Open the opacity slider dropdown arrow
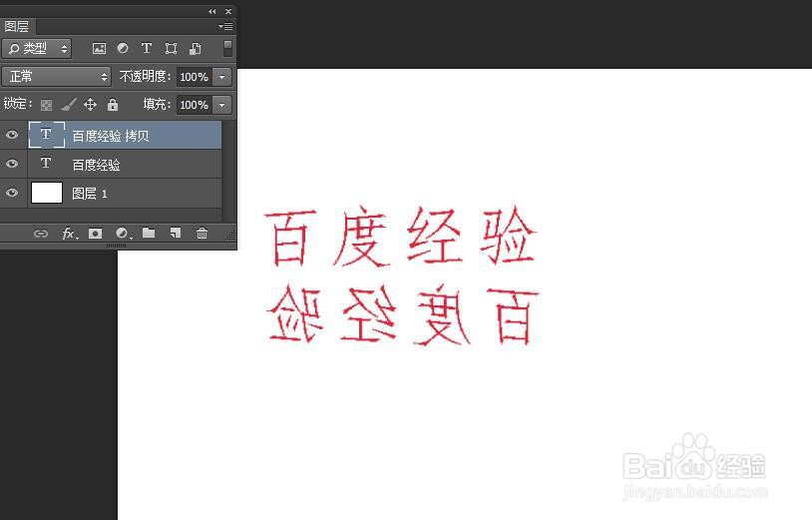This screenshot has width=812, height=520. (x=222, y=77)
